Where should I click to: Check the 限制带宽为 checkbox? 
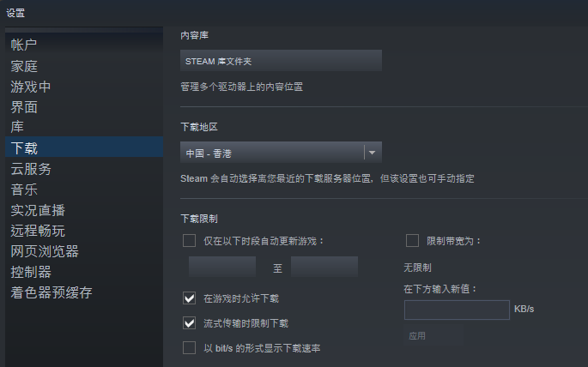412,240
